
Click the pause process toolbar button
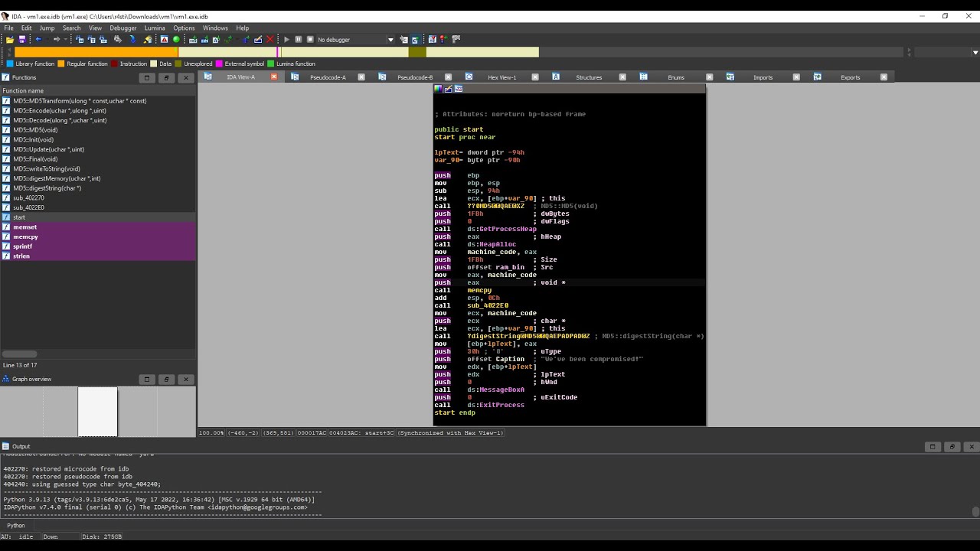(x=299, y=39)
